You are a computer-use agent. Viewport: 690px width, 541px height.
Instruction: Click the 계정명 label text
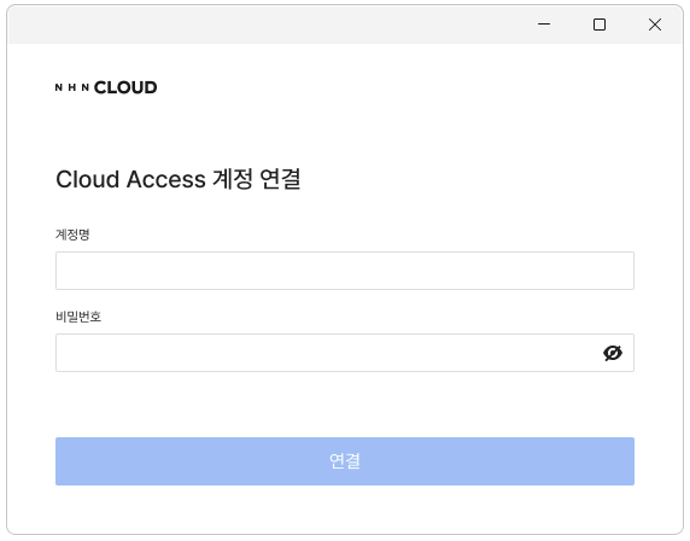(x=72, y=234)
